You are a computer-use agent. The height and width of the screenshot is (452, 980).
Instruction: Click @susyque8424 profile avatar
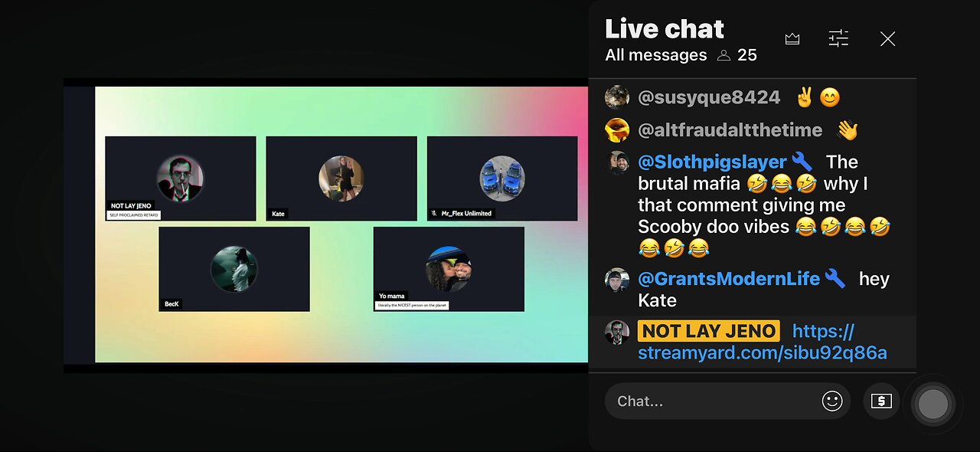click(x=617, y=97)
